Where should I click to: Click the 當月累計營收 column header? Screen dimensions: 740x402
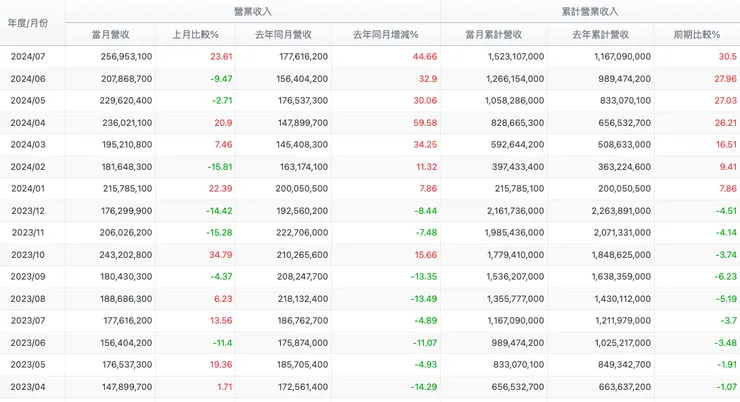[494, 34]
